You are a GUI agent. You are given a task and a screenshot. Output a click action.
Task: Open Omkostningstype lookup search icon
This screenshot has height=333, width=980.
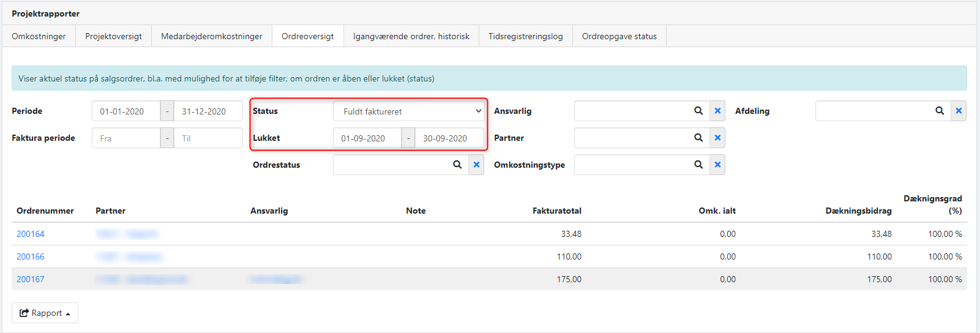698,165
